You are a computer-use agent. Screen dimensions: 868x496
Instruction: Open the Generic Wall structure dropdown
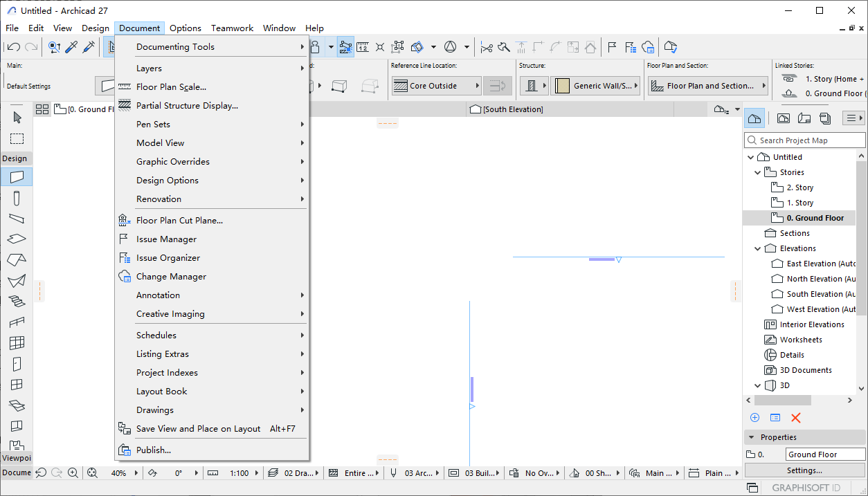pos(595,86)
